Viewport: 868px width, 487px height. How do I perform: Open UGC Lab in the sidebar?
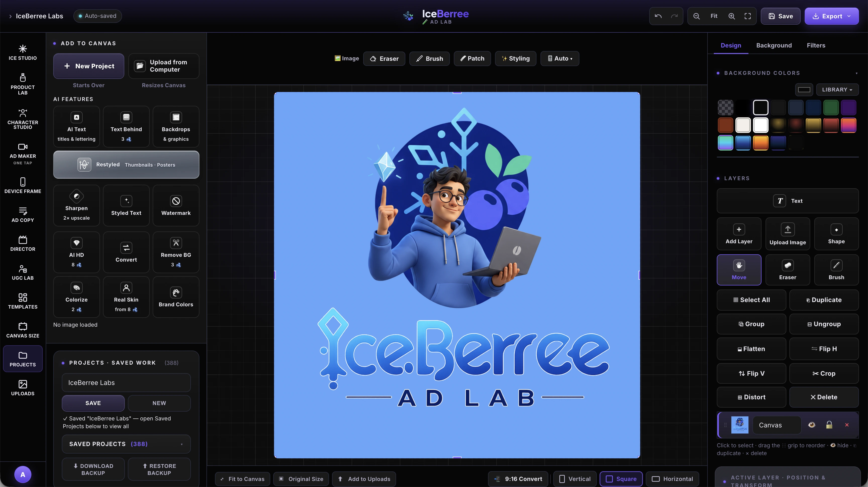click(x=23, y=272)
